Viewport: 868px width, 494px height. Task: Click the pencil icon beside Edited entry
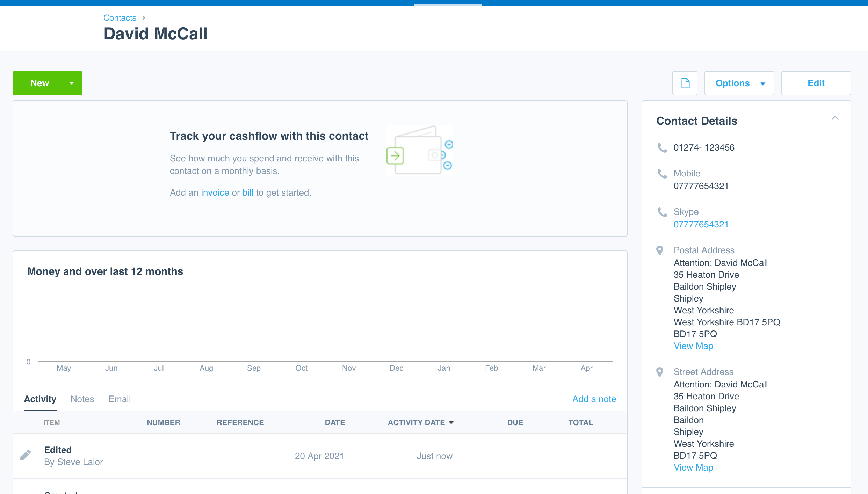coord(26,455)
